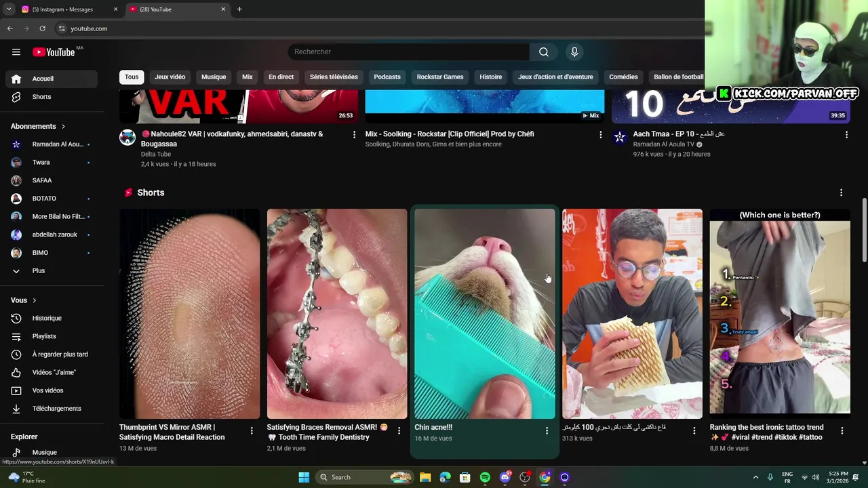Select the Histoire filter chip
The image size is (868, 488).
pyautogui.click(x=491, y=77)
